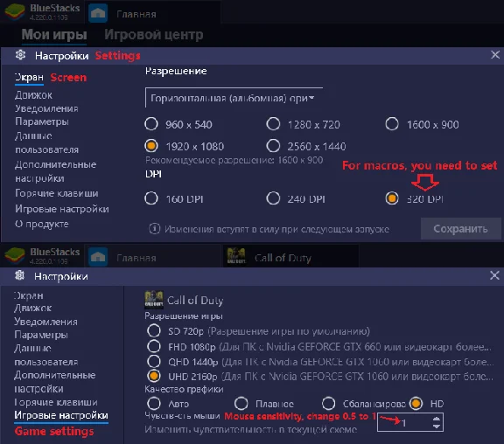Open Дополнительные настройки in the top settings

point(56,171)
